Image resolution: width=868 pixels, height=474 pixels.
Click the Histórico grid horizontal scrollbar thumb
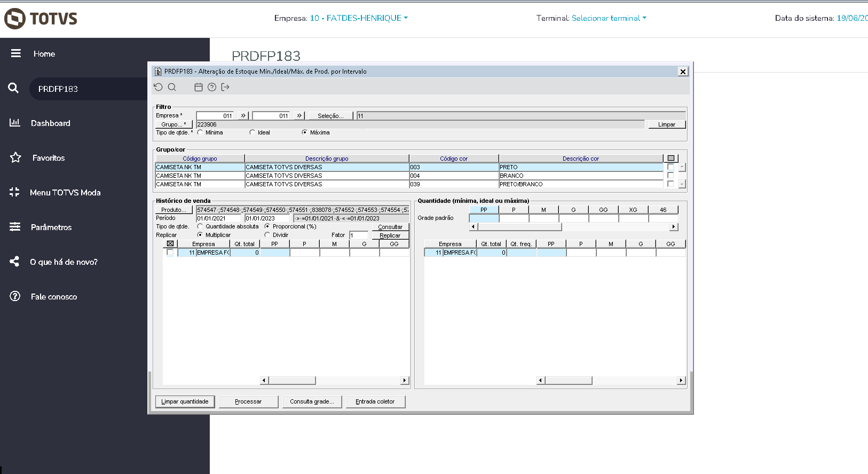(x=292, y=380)
